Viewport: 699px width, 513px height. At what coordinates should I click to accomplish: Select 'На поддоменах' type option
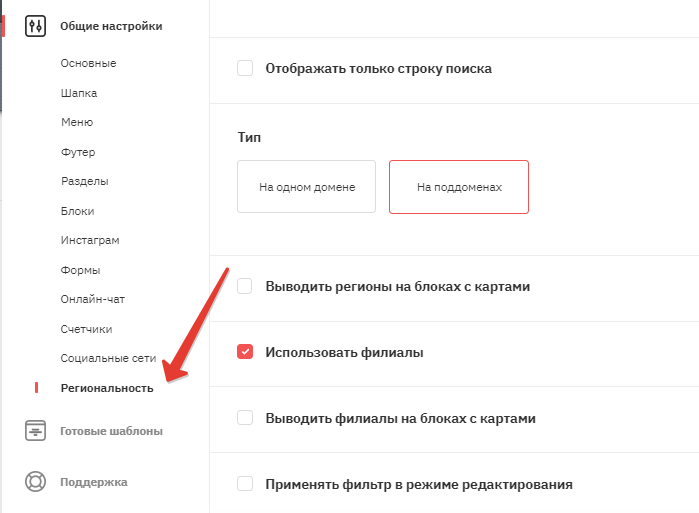point(459,187)
